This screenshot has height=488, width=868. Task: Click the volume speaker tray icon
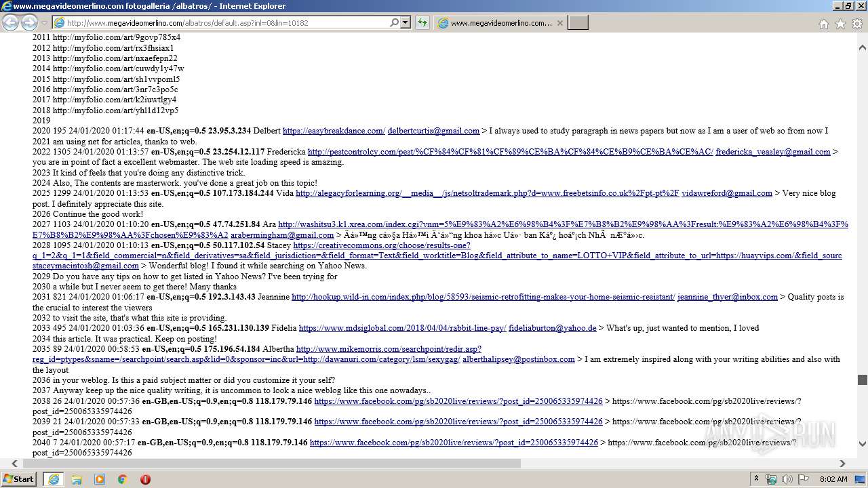pos(787,479)
